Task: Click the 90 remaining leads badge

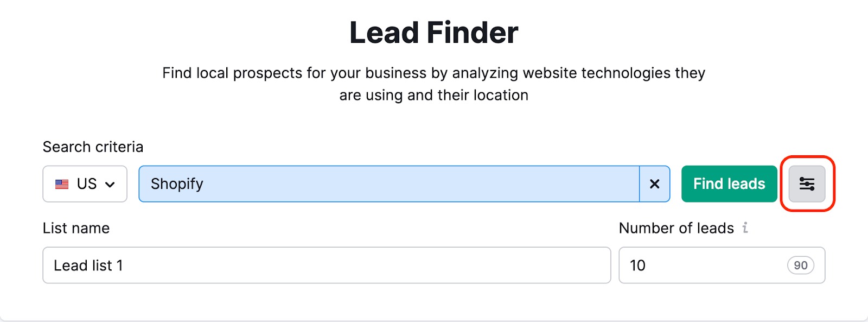Action: [801, 266]
